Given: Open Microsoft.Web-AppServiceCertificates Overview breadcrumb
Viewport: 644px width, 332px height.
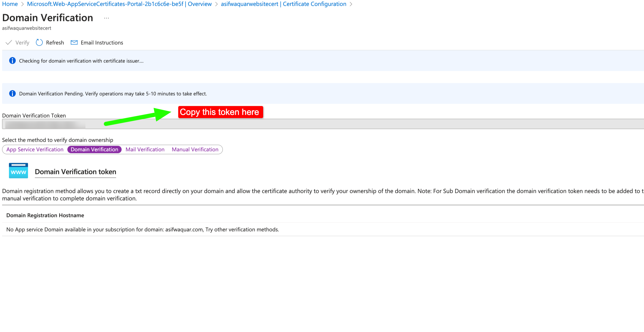Looking at the screenshot, I should pos(119,4).
